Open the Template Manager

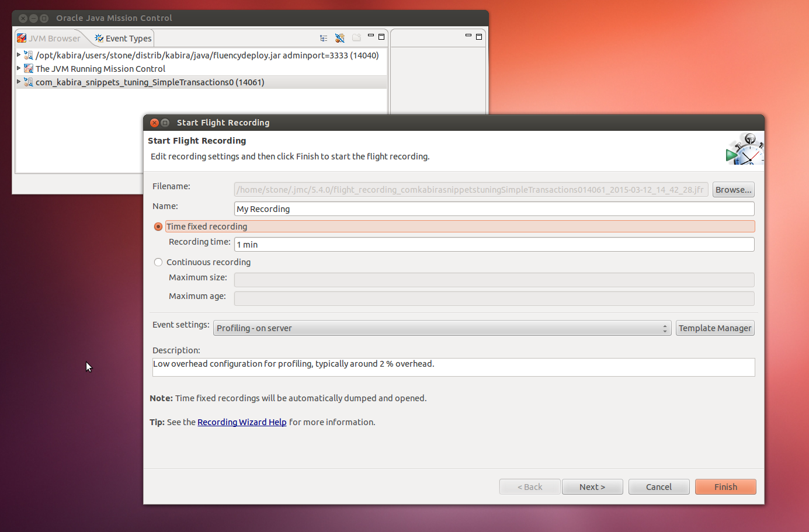click(x=715, y=328)
